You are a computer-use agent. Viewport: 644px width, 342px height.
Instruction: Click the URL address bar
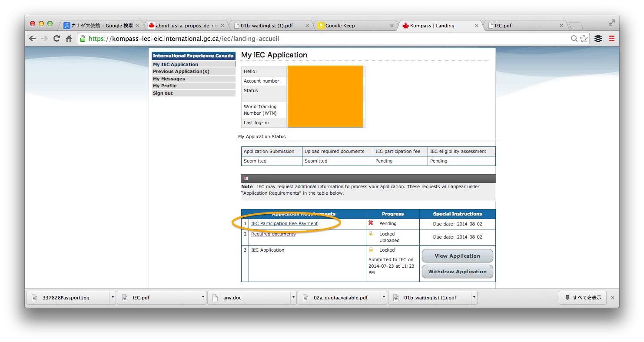[326, 39]
